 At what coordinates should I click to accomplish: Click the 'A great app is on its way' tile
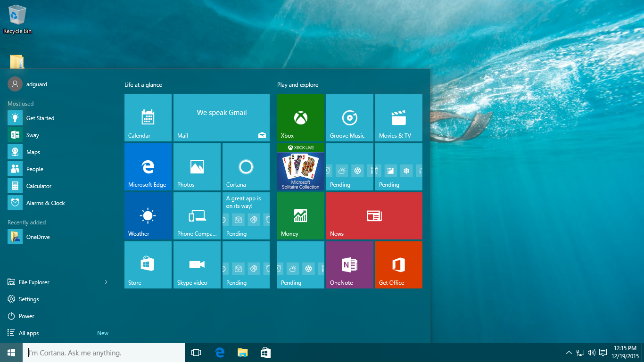(x=246, y=216)
